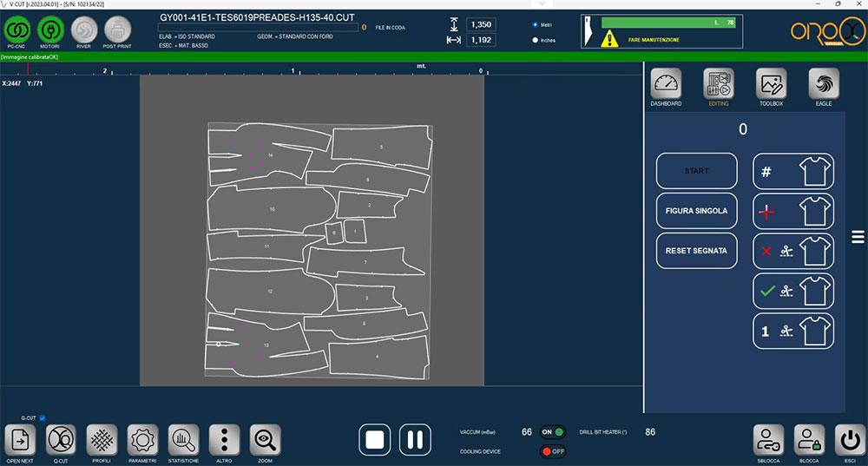Open the STATISTICHE icon
Image resolution: width=868 pixels, height=466 pixels.
[183, 441]
